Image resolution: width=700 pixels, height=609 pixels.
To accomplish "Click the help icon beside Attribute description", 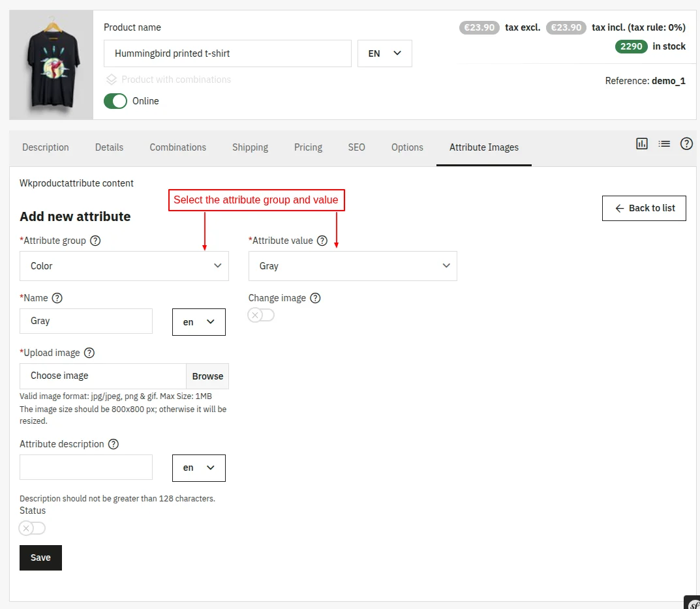I will point(112,443).
